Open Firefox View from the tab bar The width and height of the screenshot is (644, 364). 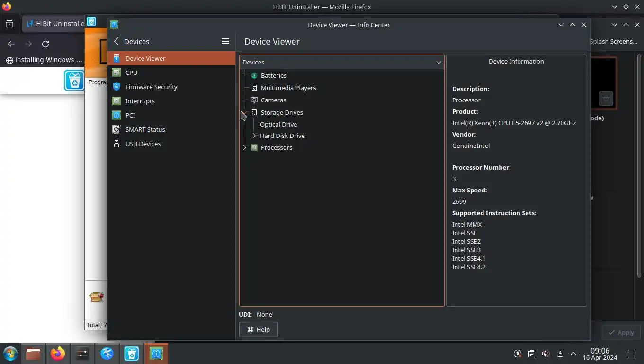point(9,24)
